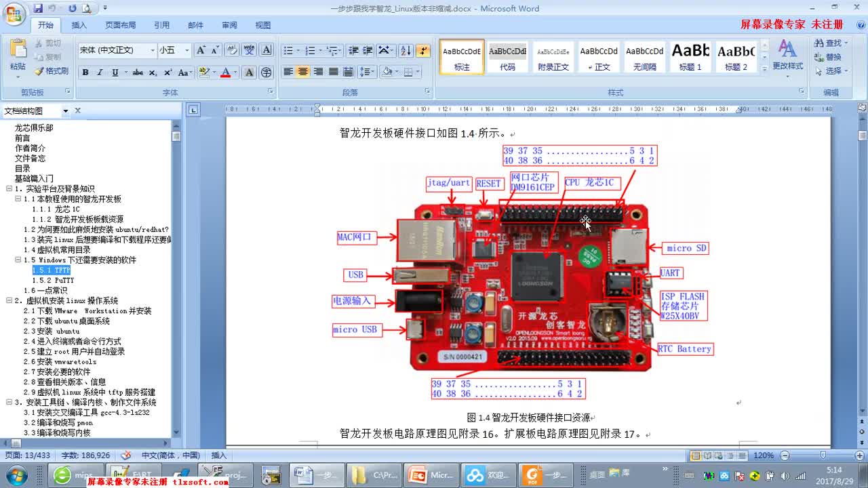This screenshot has height=488, width=868.
Task: Open the Review (审阅) tab
Action: pos(229,25)
